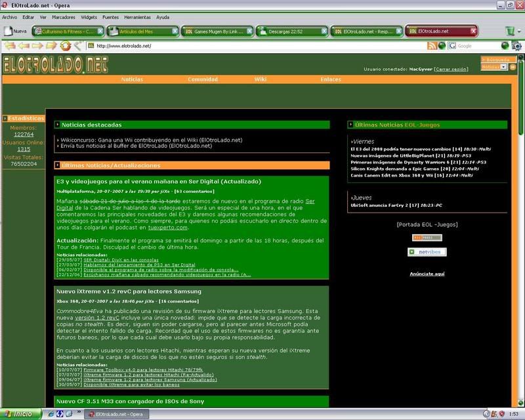Click the red shield tray icon
Screen dimensions: 525x420
pos(501,414)
